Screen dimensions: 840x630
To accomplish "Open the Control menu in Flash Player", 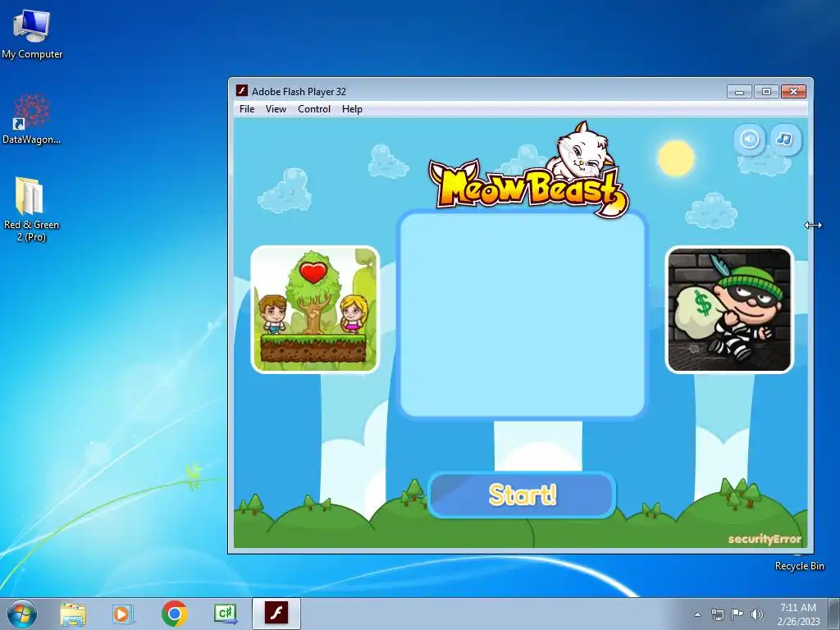I will tap(314, 109).
